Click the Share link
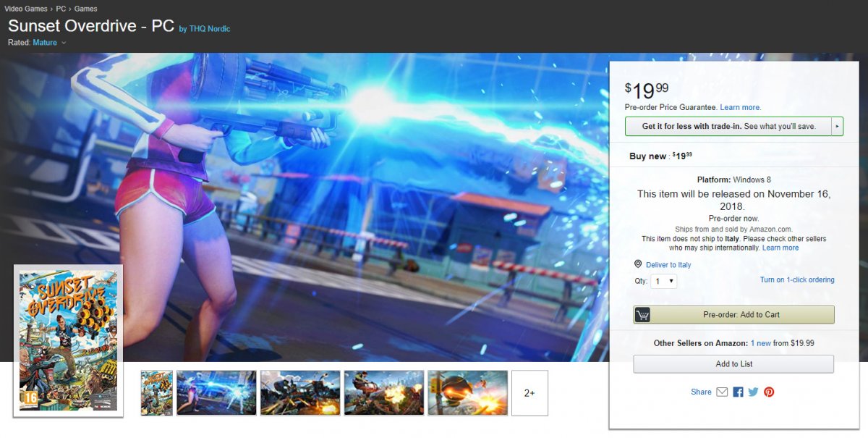868x438 pixels. (x=701, y=392)
